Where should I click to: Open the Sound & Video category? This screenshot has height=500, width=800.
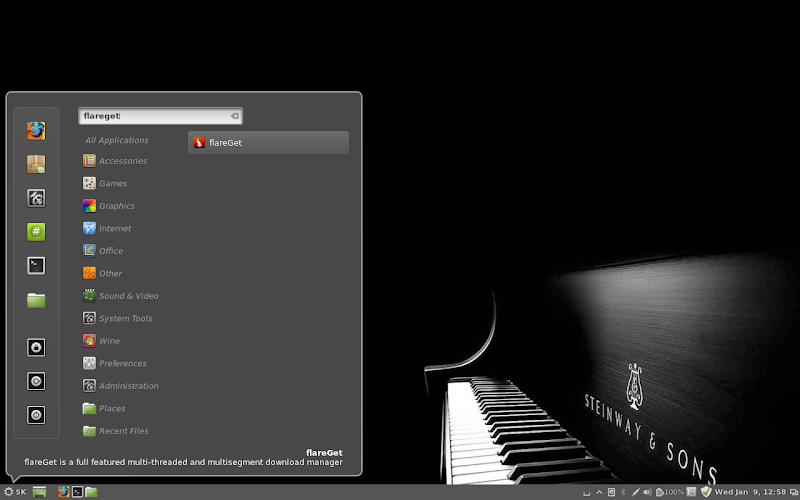pyautogui.click(x=120, y=295)
